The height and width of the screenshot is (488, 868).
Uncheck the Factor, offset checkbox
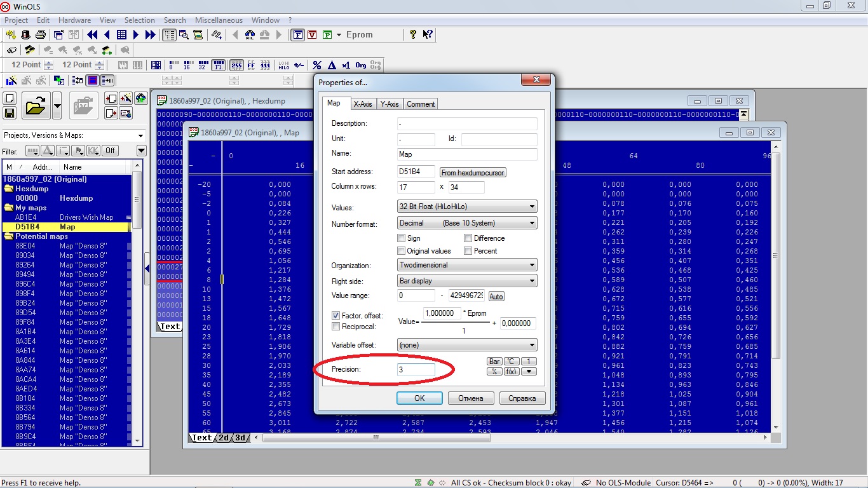click(336, 316)
